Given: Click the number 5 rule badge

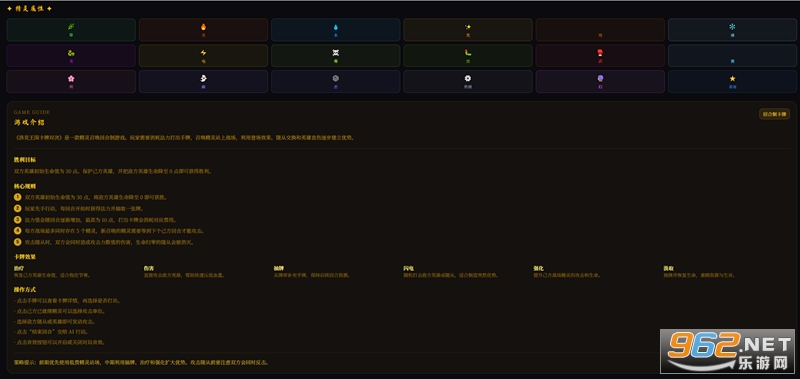Looking at the screenshot, I should point(18,242).
